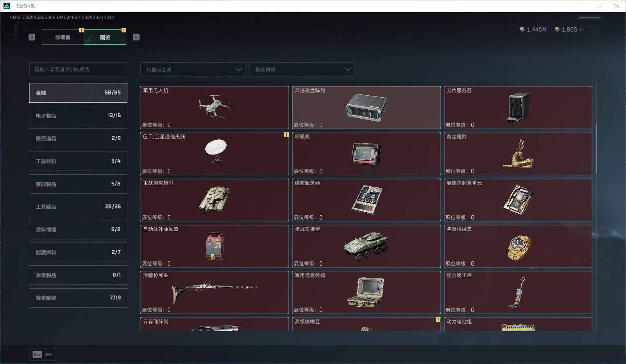Viewport: 626px width, 364px height.
Task: Click the Esc 返回 button to go back
Action: [x=42, y=354]
